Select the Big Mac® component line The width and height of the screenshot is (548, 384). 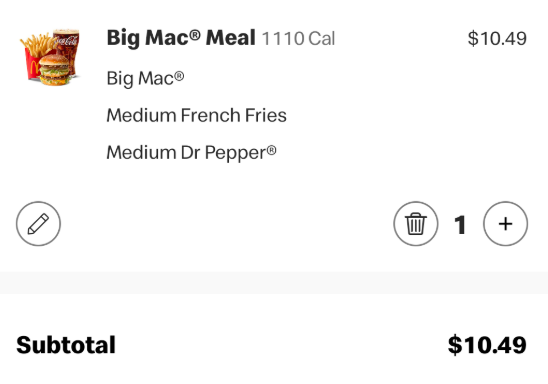tap(145, 79)
